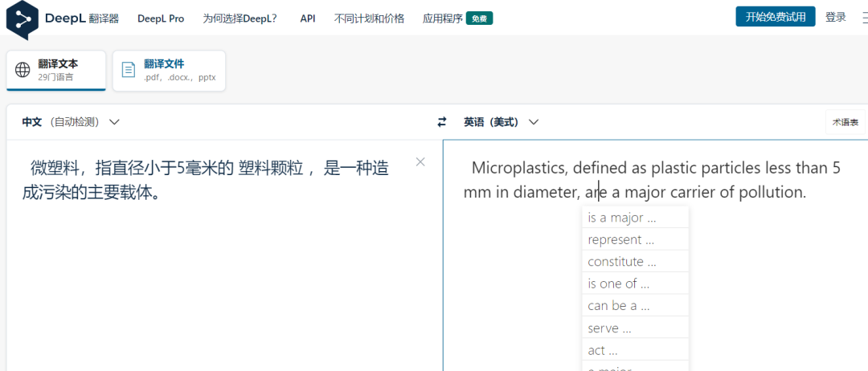Clear source text with the X icon

[x=420, y=161]
